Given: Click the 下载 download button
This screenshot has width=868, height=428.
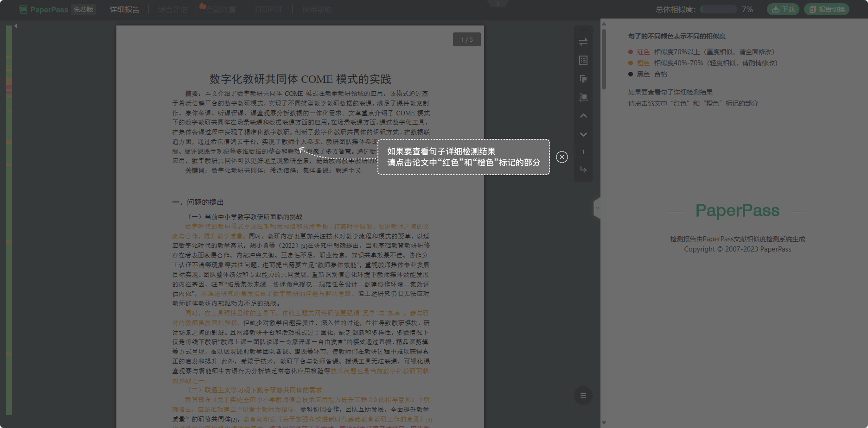Looking at the screenshot, I should [x=783, y=9].
